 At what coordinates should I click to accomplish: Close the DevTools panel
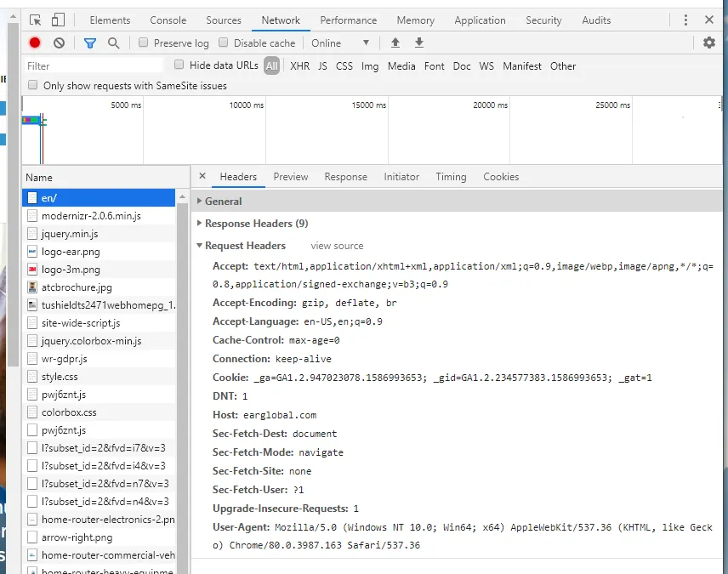(x=709, y=20)
